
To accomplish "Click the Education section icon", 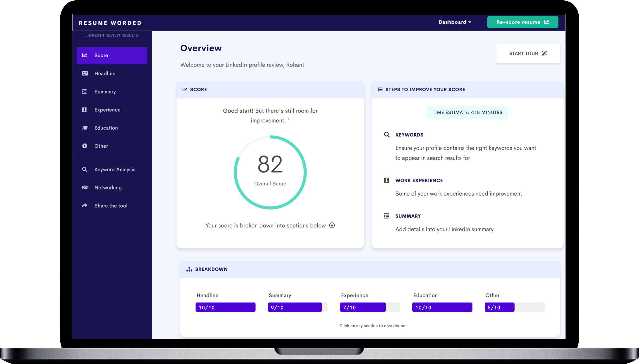I will point(85,127).
